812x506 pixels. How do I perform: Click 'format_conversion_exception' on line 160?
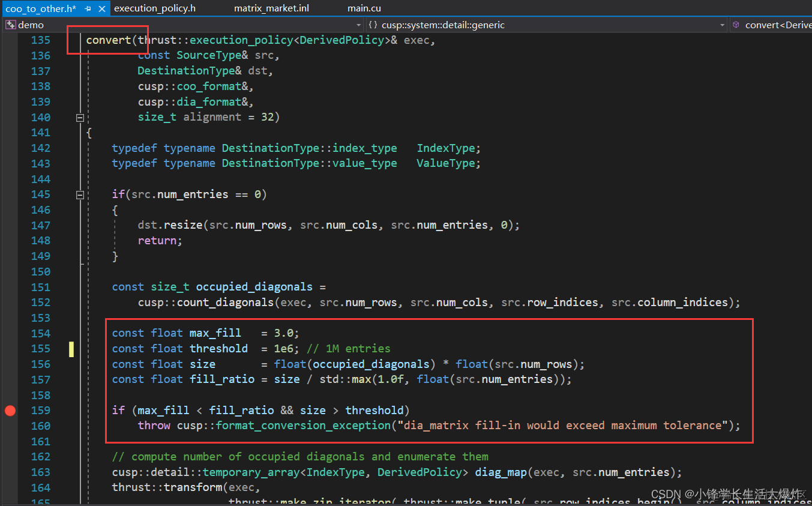click(303, 426)
